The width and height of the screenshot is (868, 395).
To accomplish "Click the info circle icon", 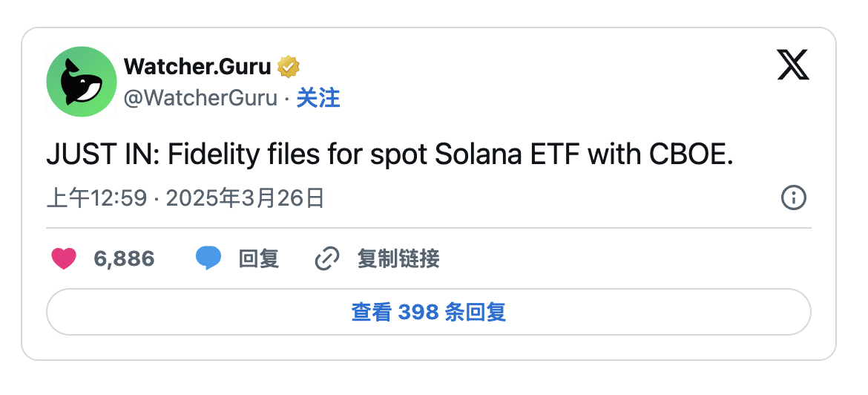I will pyautogui.click(x=794, y=198).
